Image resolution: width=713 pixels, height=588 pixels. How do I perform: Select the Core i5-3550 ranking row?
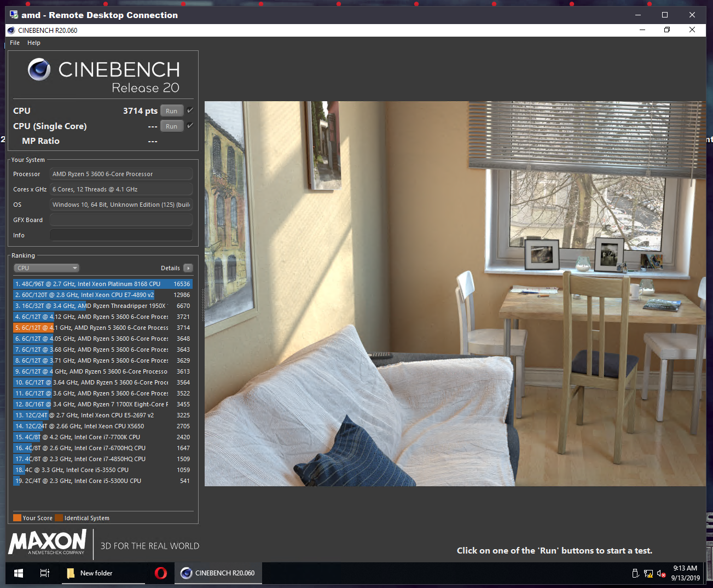103,470
